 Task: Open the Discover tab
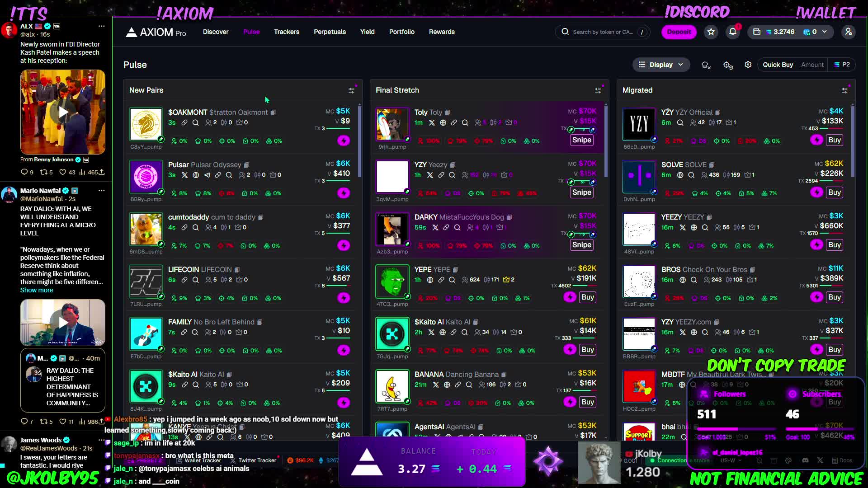pos(216,32)
